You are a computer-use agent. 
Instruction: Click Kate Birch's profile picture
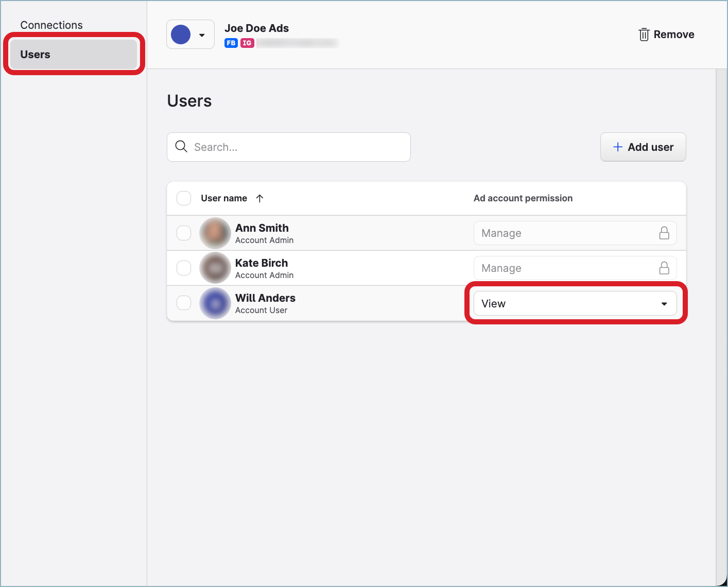point(215,268)
